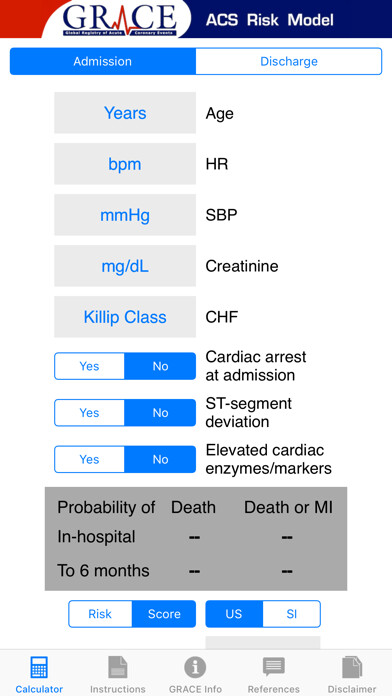The height and width of the screenshot is (696, 392).
Task: Tap the GRACE logo in header
Action: (x=119, y=20)
